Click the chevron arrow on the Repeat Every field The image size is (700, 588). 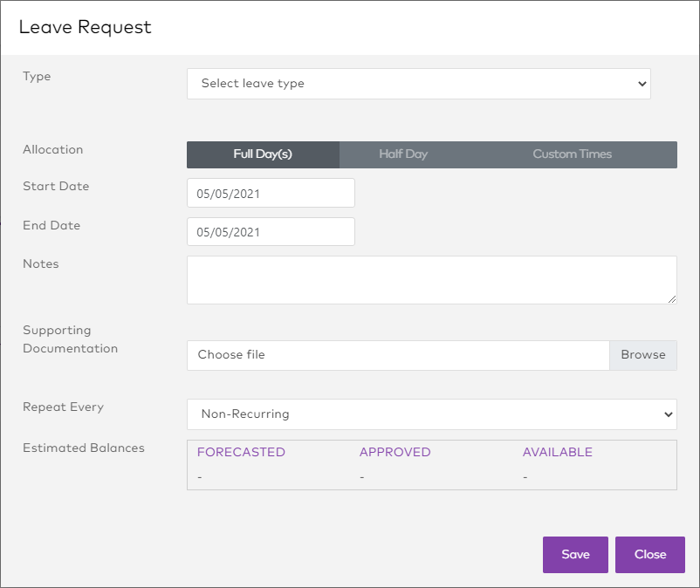coord(668,414)
